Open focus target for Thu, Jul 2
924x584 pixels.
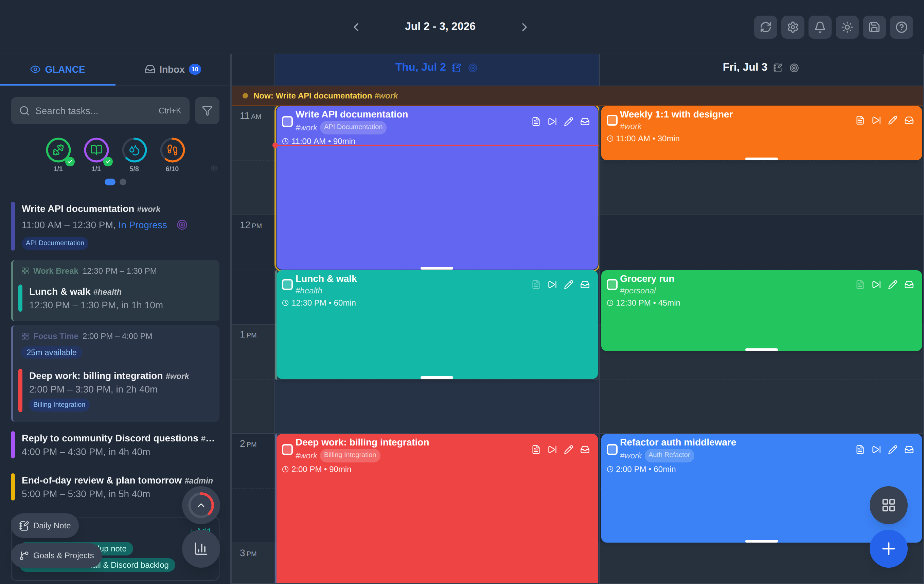(473, 68)
